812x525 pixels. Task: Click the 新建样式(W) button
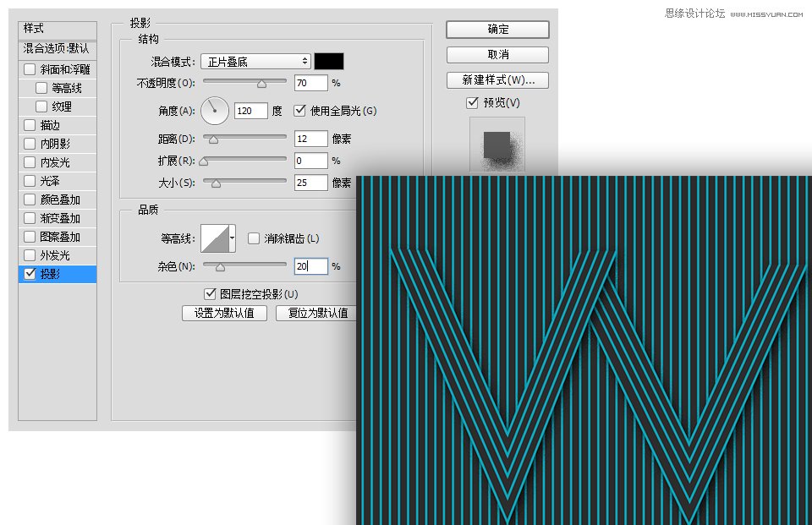pos(497,79)
